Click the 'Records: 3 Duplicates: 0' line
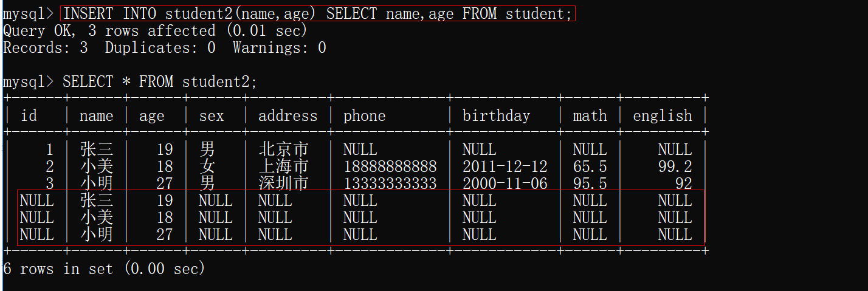868x291 pixels. pos(164,47)
